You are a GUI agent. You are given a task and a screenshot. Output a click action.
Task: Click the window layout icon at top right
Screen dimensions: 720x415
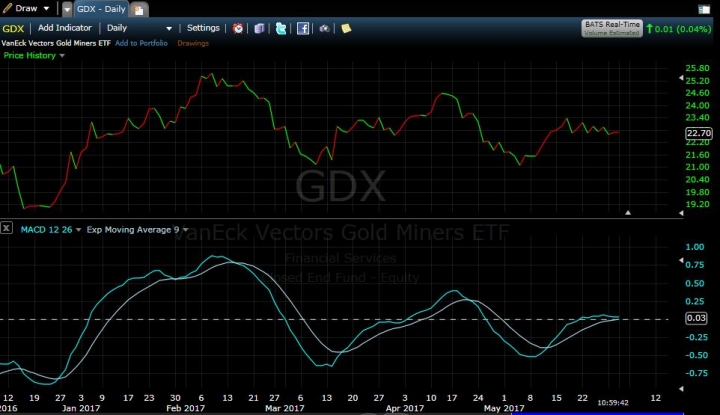point(705,8)
